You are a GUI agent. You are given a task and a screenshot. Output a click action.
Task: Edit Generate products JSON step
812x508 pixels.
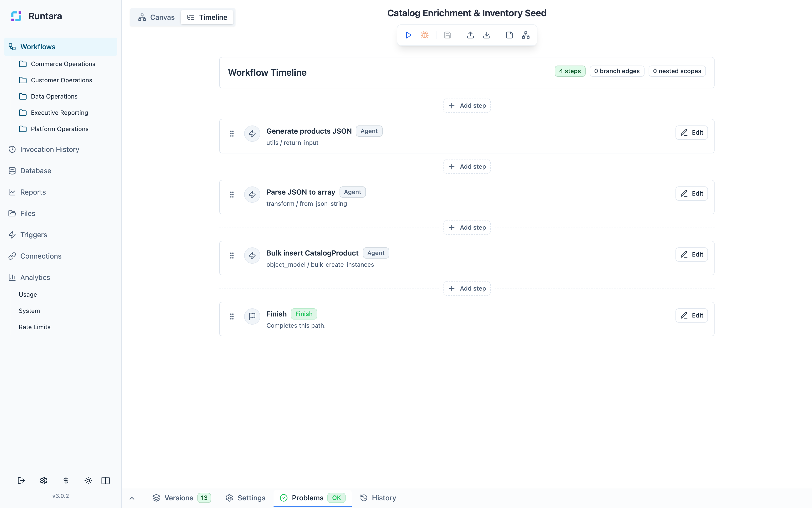click(x=691, y=132)
